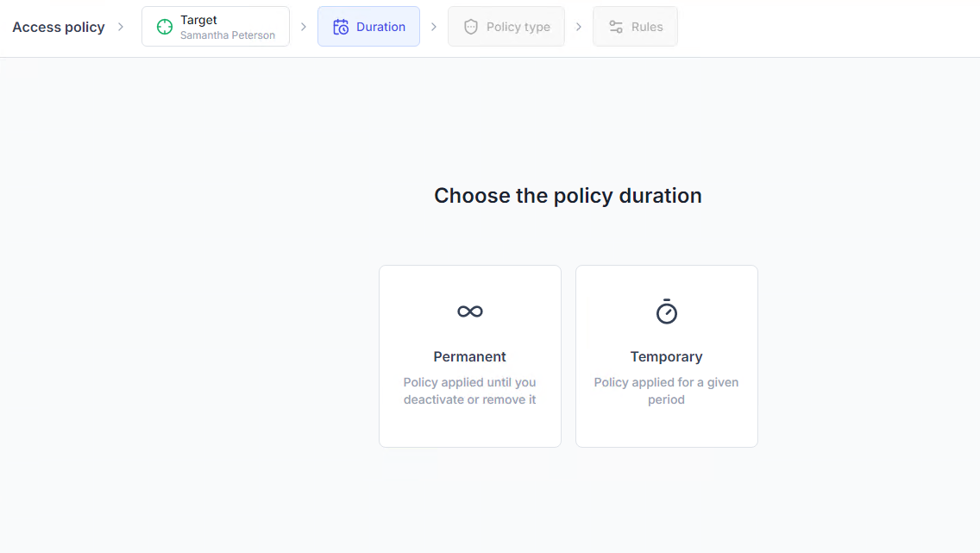Viewport: 980px width, 553px height.
Task: Click the infinity icon for Permanent
Action: [x=470, y=311]
